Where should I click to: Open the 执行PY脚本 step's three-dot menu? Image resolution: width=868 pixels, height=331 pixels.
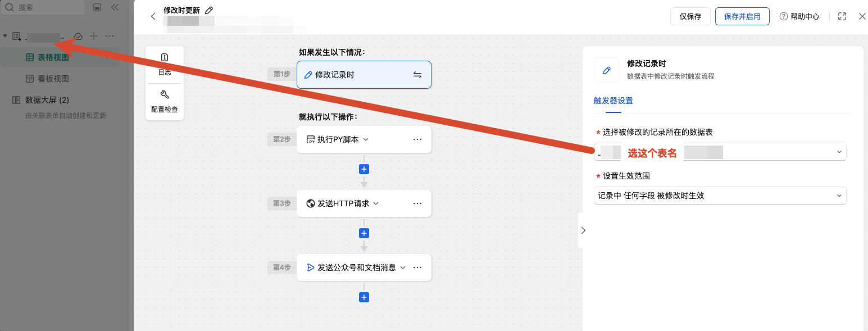click(417, 139)
